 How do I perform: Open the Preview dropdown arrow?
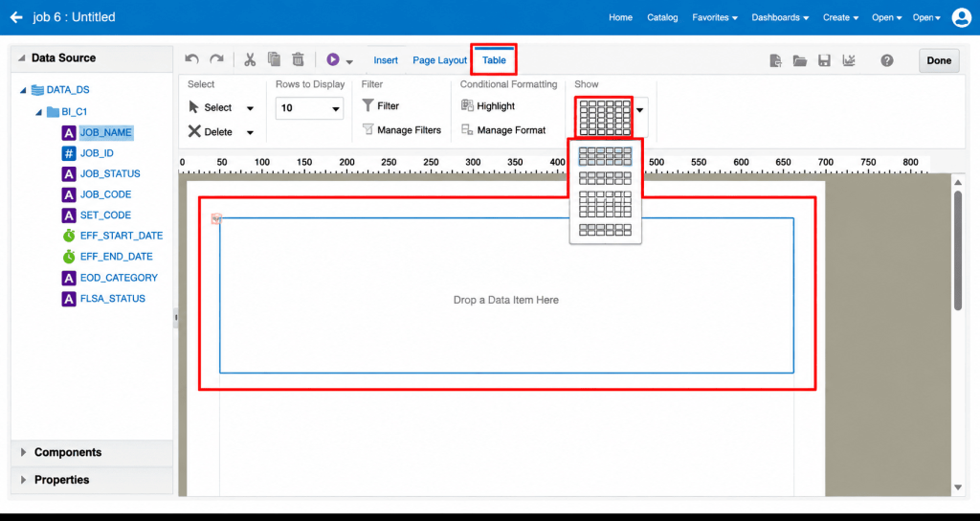click(349, 61)
